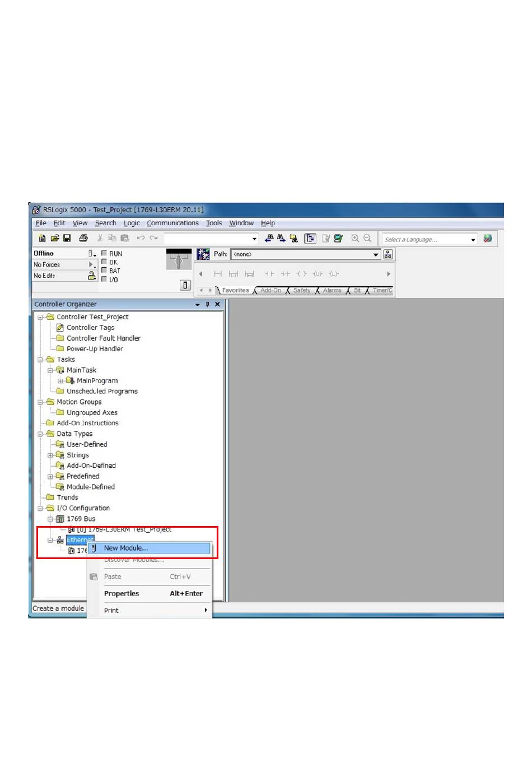Open the Offline controller status dropdown
532x777 pixels.
pyautogui.click(x=92, y=254)
